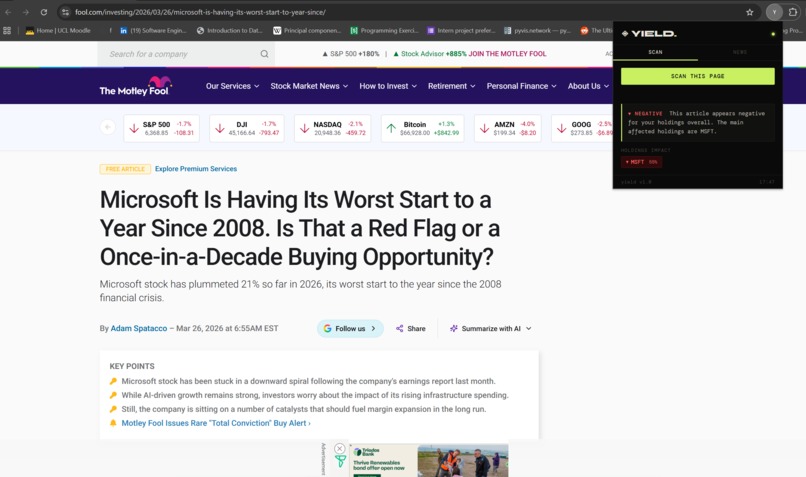
Task: Click The Motley Fool logo
Action: pyautogui.click(x=135, y=86)
